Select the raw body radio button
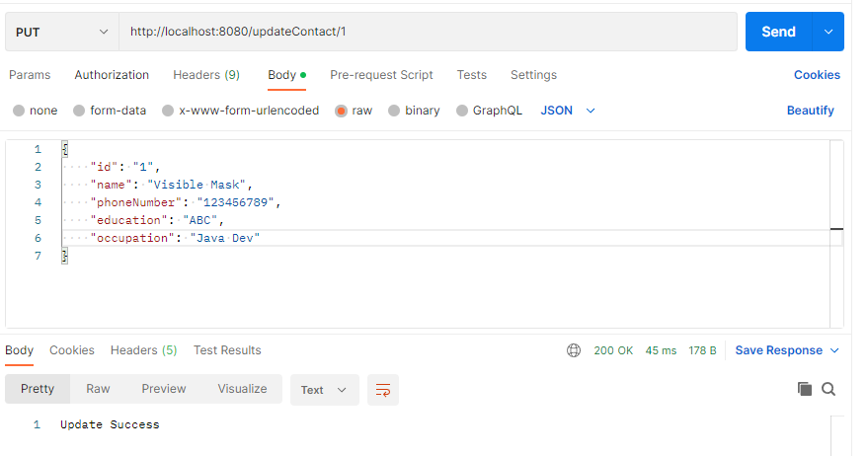Image resolution: width=868 pixels, height=456 pixels. (342, 111)
